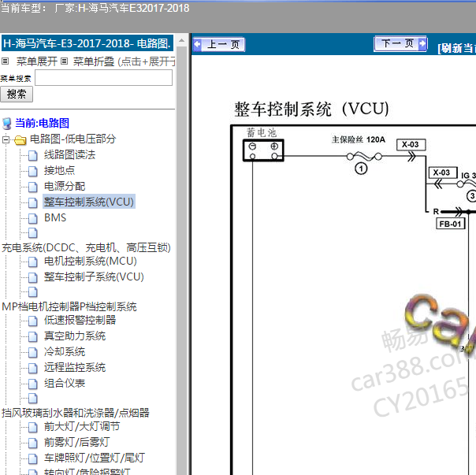This screenshot has width=476, height=475.
Task: Click page icon beside 电机控制系统(MCU)
Action: tap(33, 262)
